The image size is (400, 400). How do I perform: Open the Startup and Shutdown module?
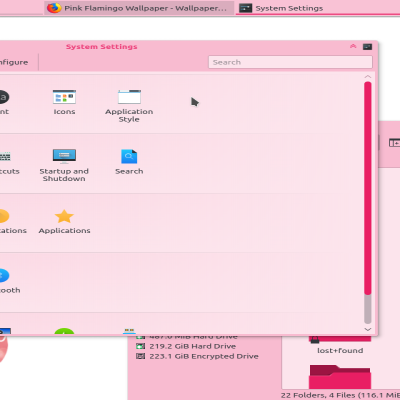pos(64,165)
